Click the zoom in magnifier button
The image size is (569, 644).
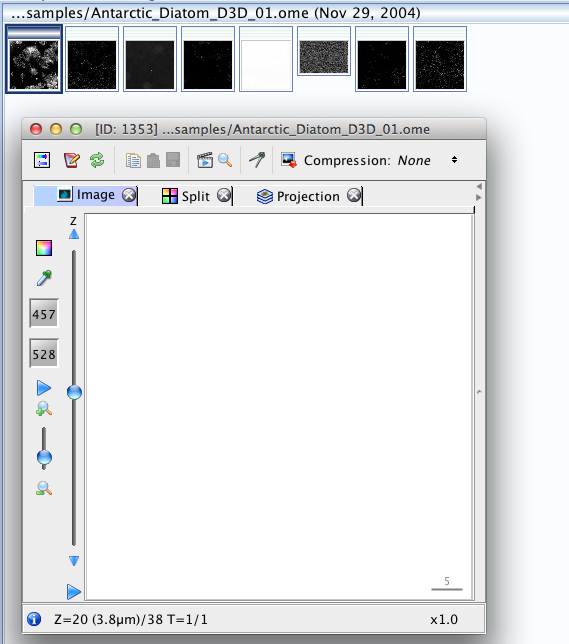44,409
